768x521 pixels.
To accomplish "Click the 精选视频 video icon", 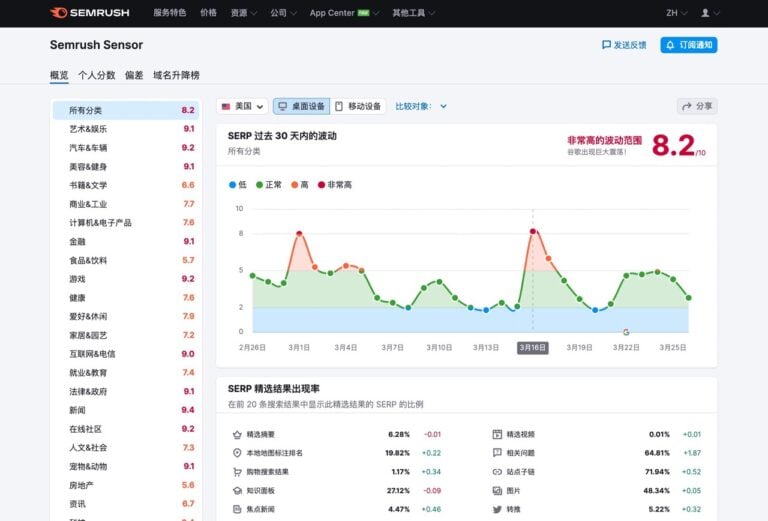I will click(x=497, y=434).
